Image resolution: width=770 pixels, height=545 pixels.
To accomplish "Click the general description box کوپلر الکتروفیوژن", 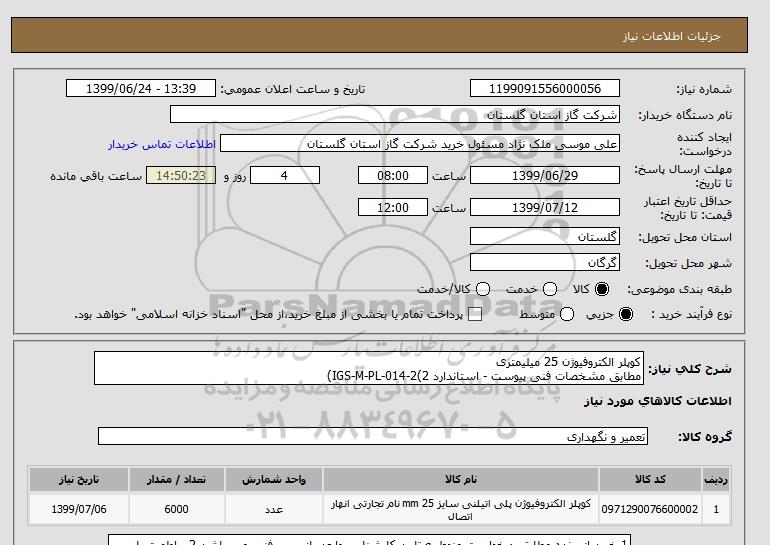I will coord(369,368).
